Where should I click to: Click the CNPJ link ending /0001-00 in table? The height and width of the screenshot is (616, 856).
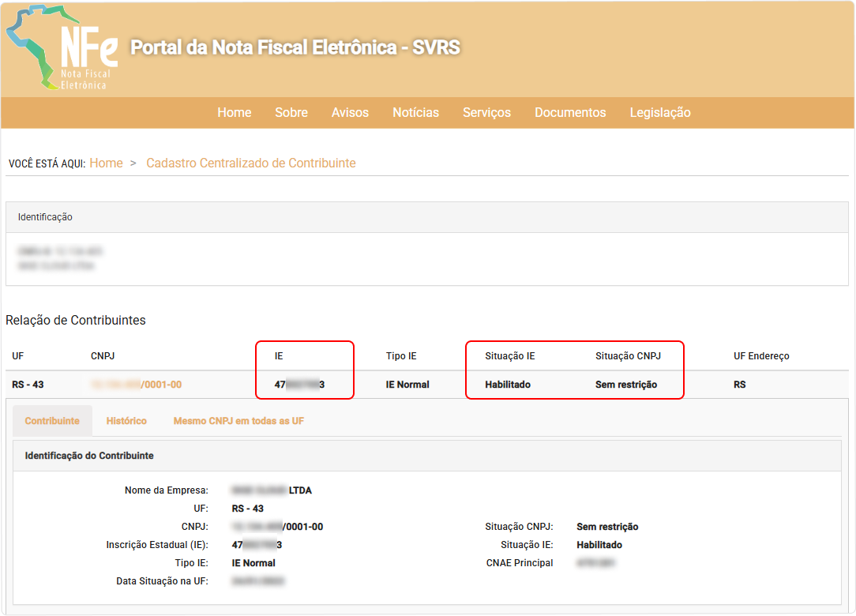pyautogui.click(x=137, y=385)
